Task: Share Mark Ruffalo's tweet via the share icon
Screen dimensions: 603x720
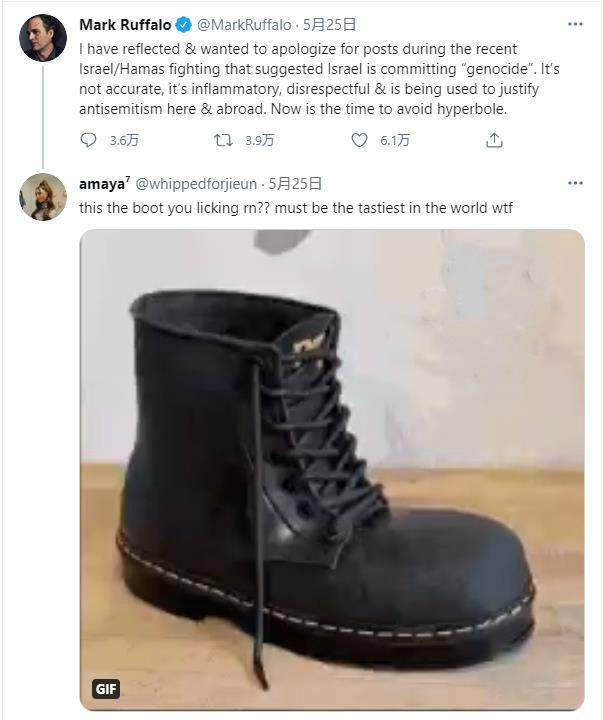Action: click(x=494, y=142)
